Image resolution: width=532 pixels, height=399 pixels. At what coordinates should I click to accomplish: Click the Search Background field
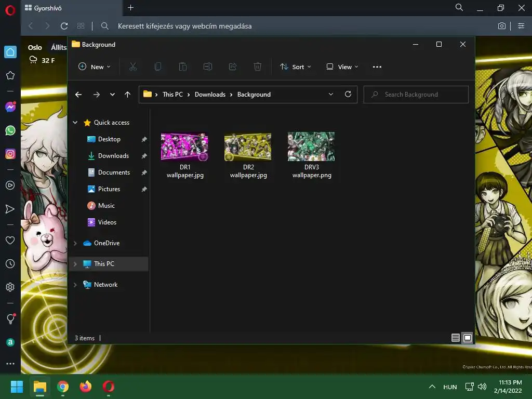[x=416, y=95]
